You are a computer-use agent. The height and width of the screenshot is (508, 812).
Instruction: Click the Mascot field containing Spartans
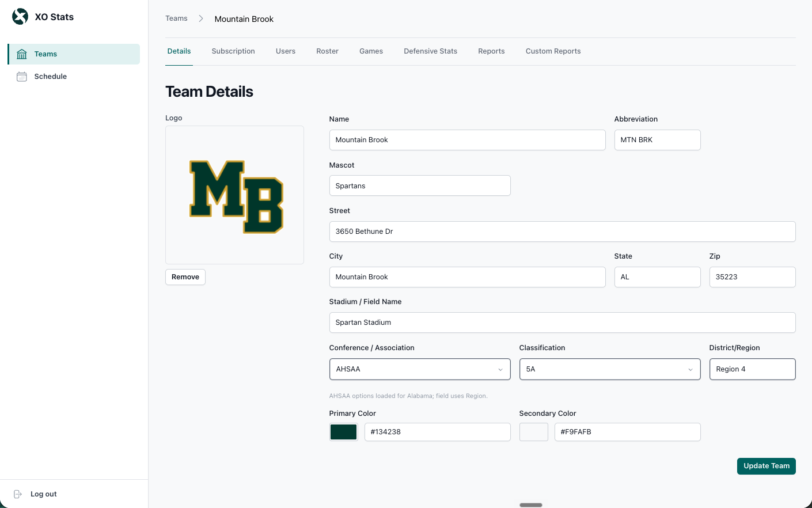click(420, 185)
